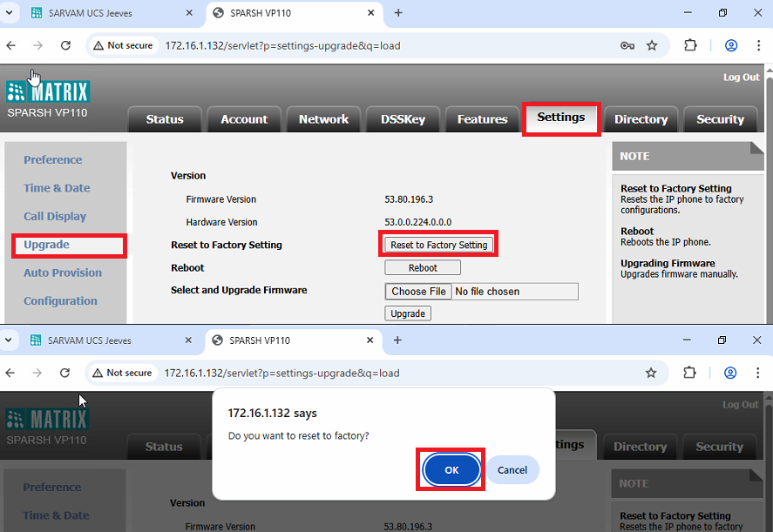The height and width of the screenshot is (532, 773).
Task: Click the 'No file chosen' text
Action: (x=487, y=292)
